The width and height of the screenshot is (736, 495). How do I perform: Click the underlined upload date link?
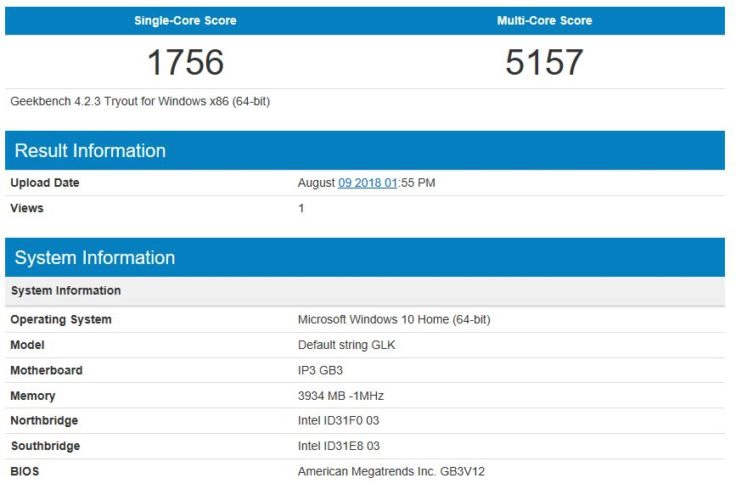point(368,183)
